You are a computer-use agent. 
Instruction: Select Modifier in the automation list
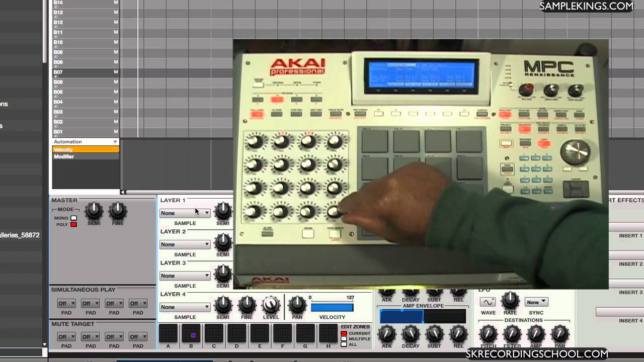pos(86,156)
